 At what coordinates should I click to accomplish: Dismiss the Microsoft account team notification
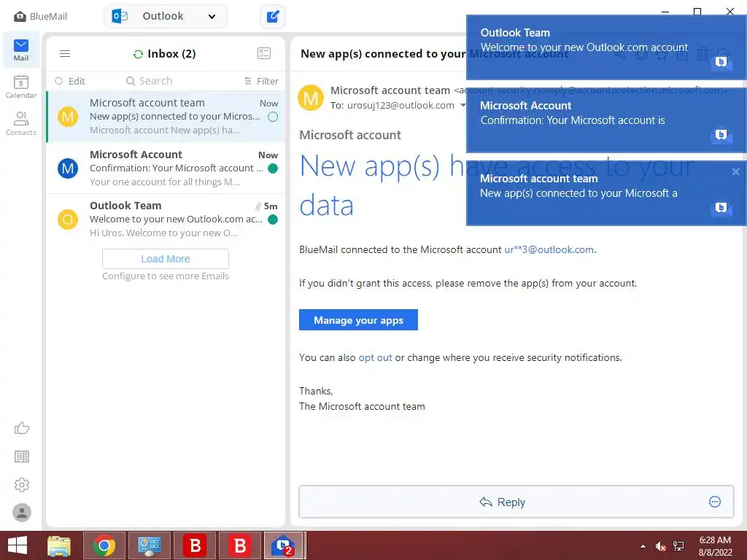pyautogui.click(x=735, y=171)
